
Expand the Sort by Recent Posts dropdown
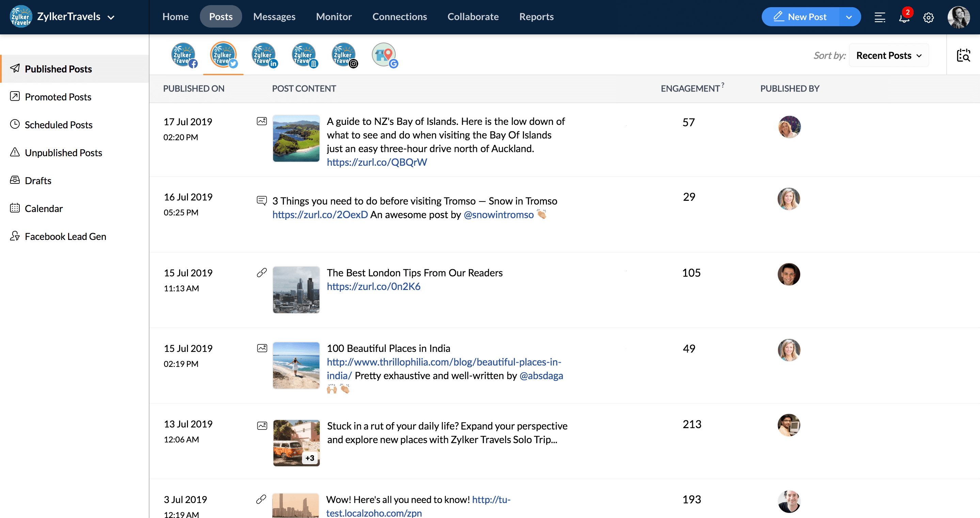coord(889,55)
